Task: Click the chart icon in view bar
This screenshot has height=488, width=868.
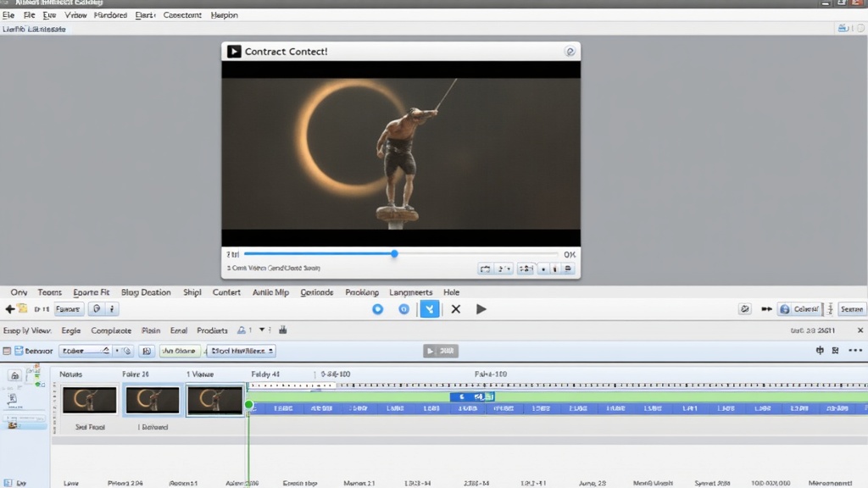Action: pos(283,330)
